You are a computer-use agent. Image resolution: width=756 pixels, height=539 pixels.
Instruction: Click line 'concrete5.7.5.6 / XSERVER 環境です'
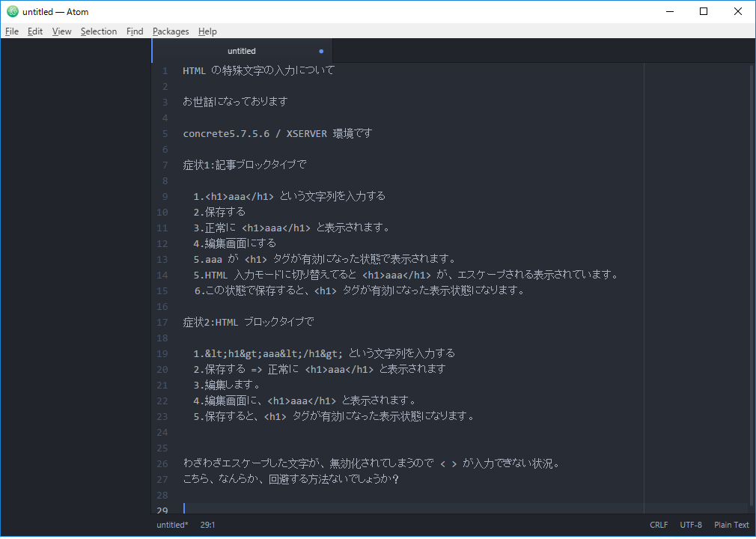(x=277, y=133)
